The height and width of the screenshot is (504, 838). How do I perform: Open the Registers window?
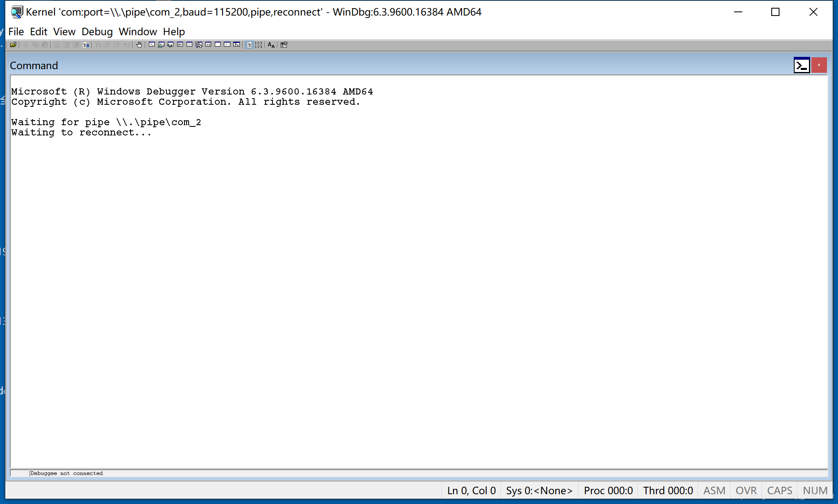pos(179,45)
